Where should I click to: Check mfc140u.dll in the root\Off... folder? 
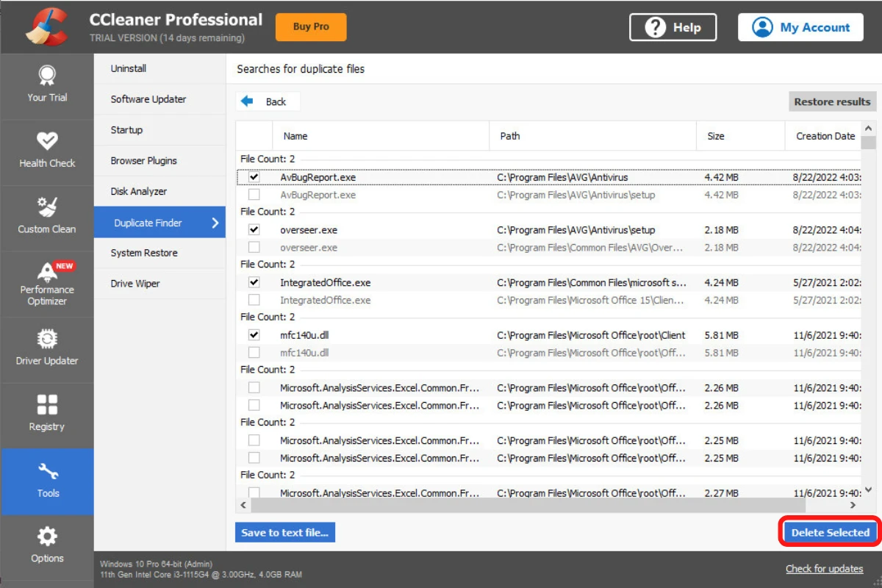[x=254, y=353]
